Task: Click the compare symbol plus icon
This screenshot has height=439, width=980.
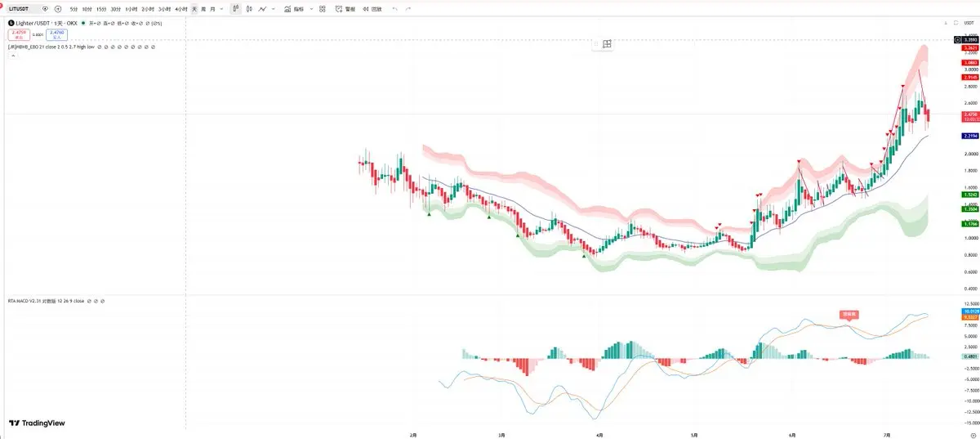Action: coord(58,8)
